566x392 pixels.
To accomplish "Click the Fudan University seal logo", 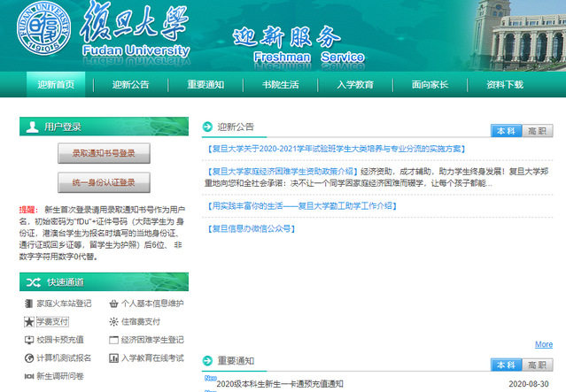I will [43, 28].
